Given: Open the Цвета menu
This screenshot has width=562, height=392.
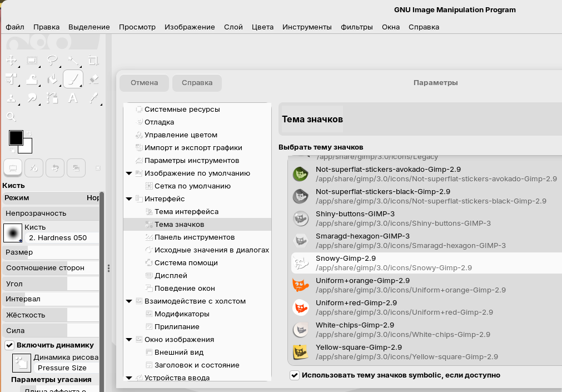Looking at the screenshot, I should pos(262,27).
